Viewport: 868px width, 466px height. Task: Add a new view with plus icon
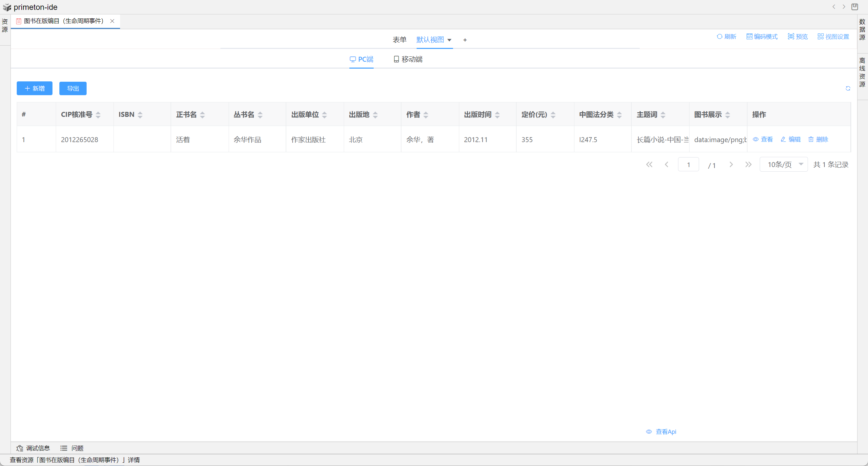coord(465,40)
